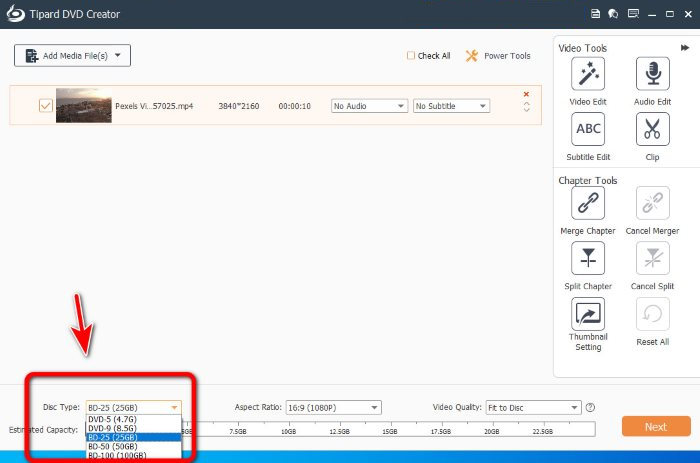The image size is (700, 463).
Task: Click the orange Next button
Action: pyautogui.click(x=656, y=427)
